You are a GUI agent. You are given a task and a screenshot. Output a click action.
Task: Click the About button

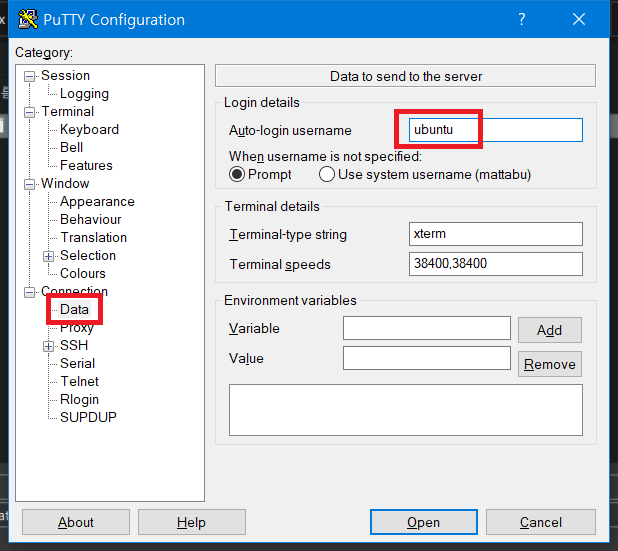pyautogui.click(x=76, y=522)
